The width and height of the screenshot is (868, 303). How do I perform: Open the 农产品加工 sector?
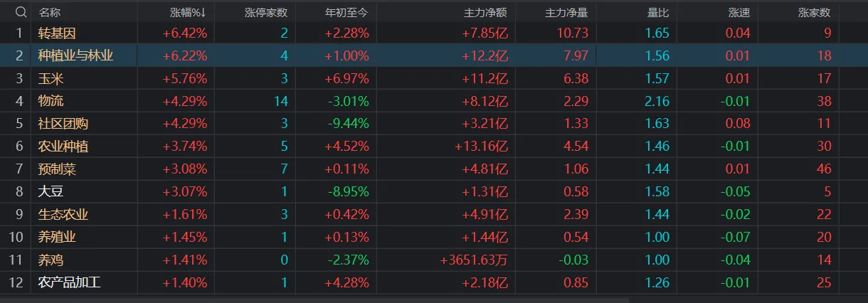click(70, 282)
